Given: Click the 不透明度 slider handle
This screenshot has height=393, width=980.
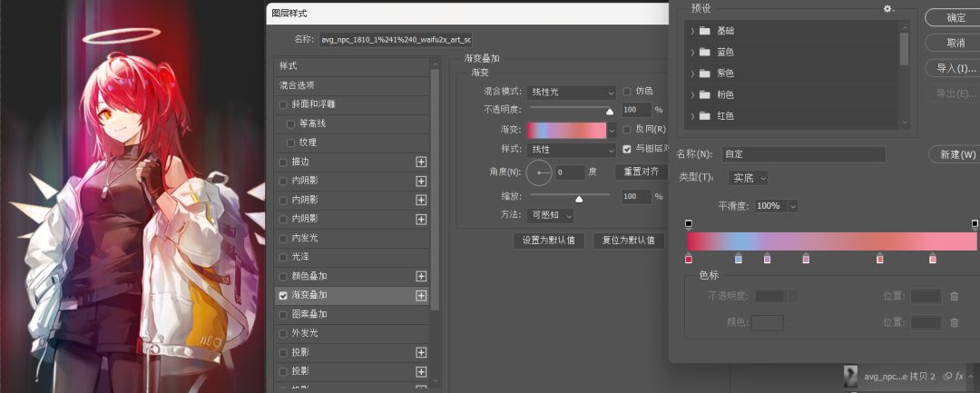Looking at the screenshot, I should (610, 112).
